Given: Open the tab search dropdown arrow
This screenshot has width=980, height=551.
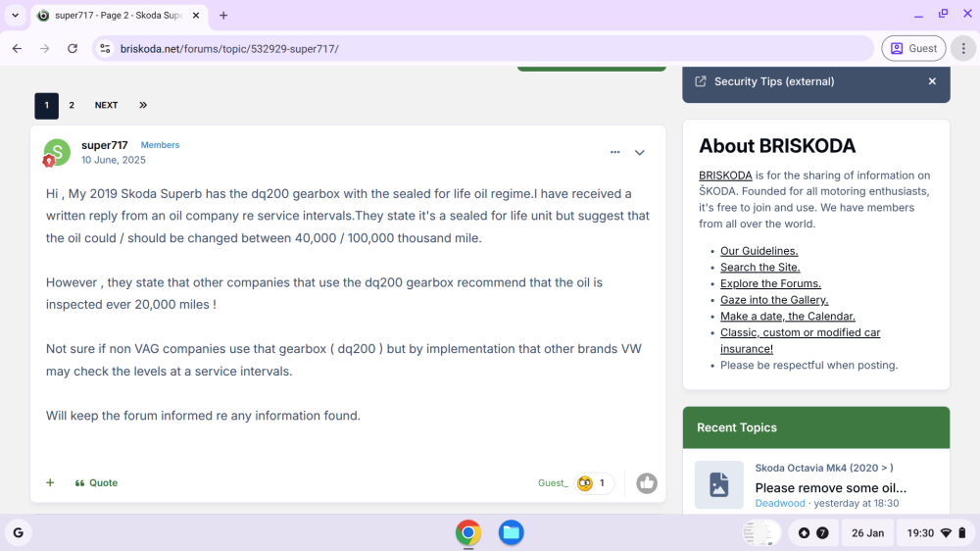Looking at the screenshot, I should pos(15,15).
